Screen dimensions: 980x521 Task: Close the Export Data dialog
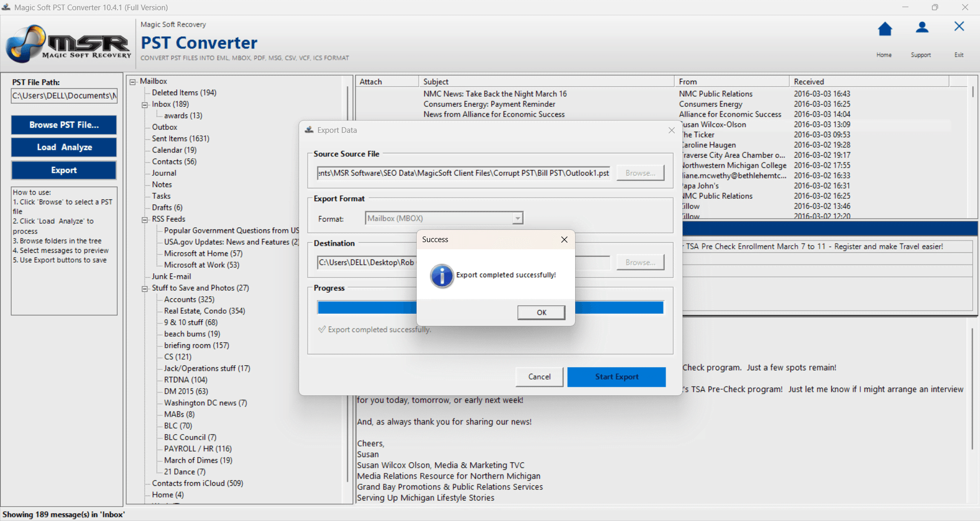[671, 131]
